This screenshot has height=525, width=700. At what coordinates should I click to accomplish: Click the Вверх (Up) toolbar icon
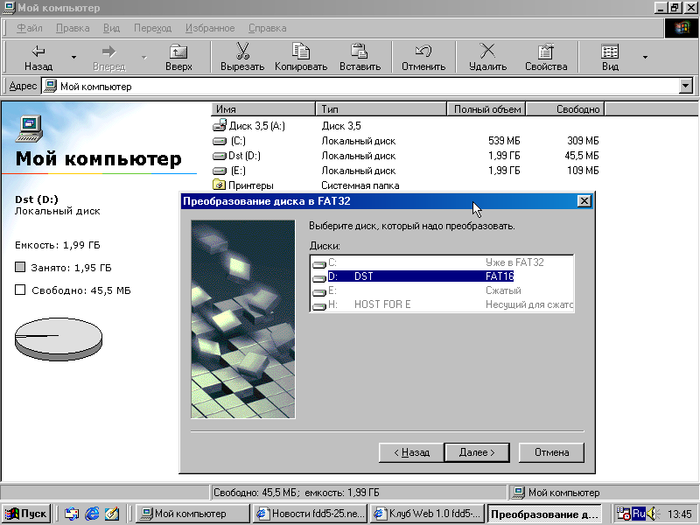coord(178,51)
